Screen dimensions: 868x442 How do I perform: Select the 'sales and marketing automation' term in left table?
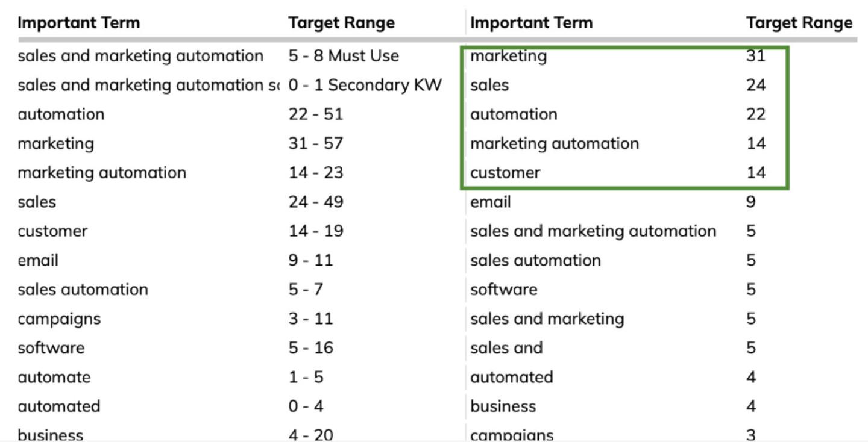pyautogui.click(x=140, y=56)
